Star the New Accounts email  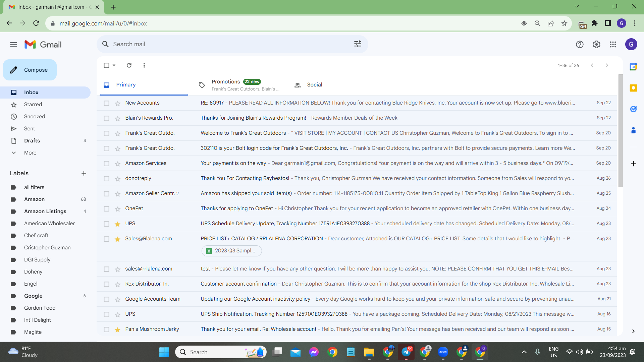point(117,103)
